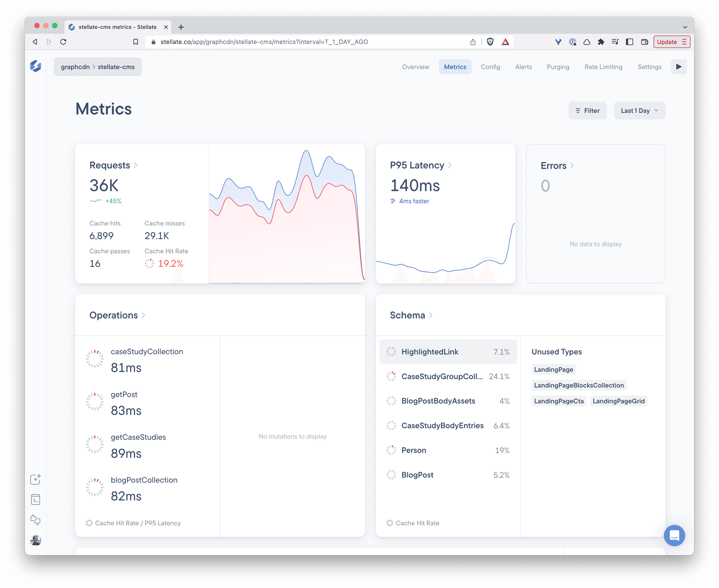Image resolution: width=719 pixels, height=588 pixels.
Task: Open the CLI documentation icon in the sidebar
Action: tap(36, 500)
